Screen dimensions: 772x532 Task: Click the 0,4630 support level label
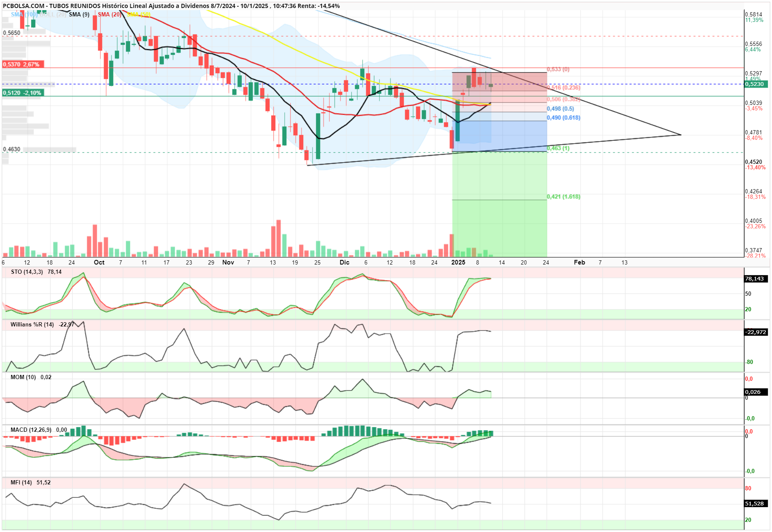pos(11,149)
